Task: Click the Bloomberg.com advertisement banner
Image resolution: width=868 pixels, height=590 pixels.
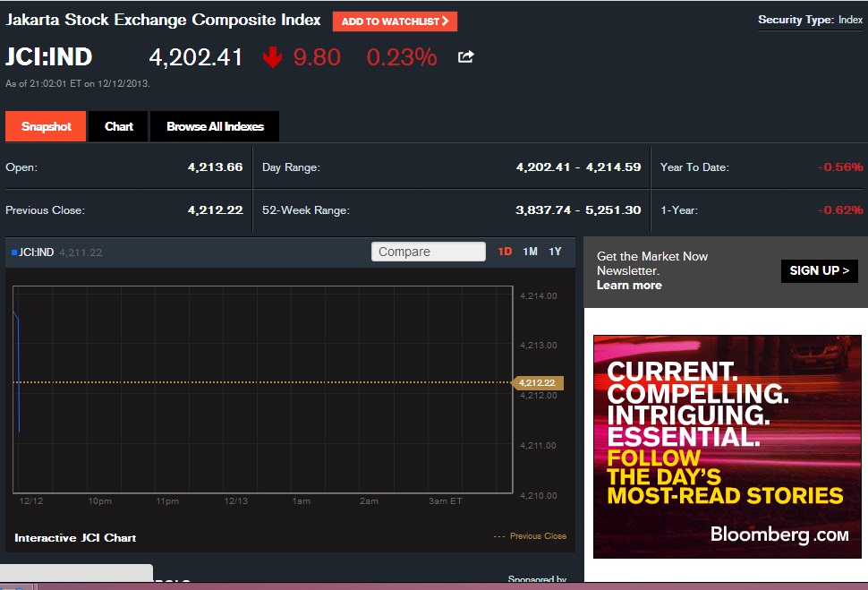Action: click(x=727, y=447)
